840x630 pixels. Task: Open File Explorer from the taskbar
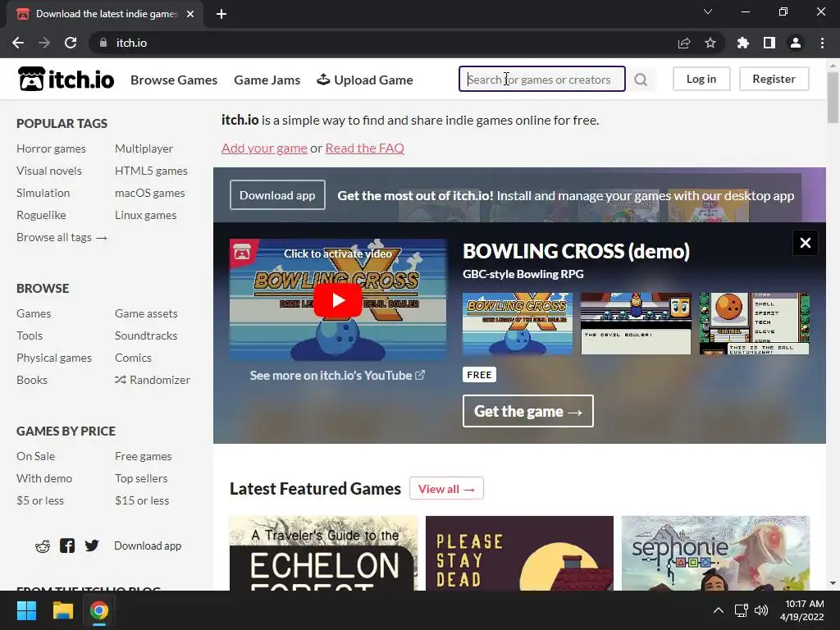62,610
